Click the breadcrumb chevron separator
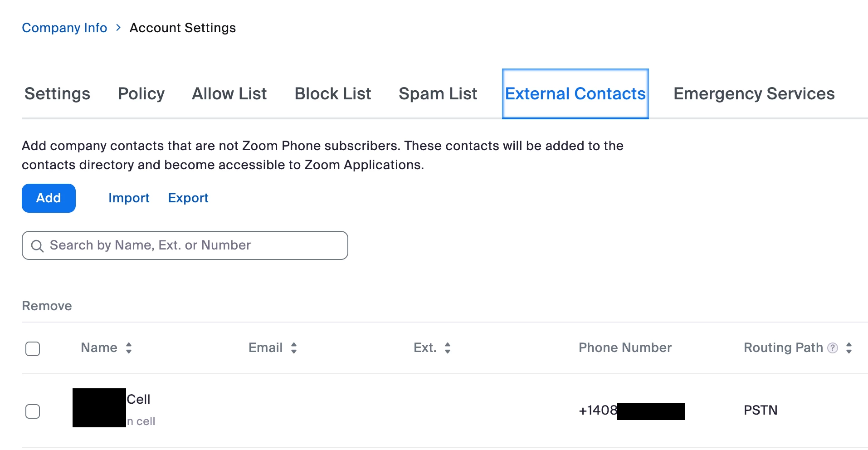Image resolution: width=868 pixels, height=450 pixels. (118, 28)
